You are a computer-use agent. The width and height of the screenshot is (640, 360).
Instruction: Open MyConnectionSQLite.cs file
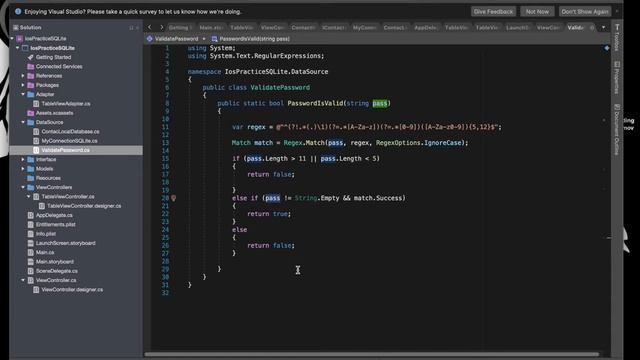click(69, 141)
